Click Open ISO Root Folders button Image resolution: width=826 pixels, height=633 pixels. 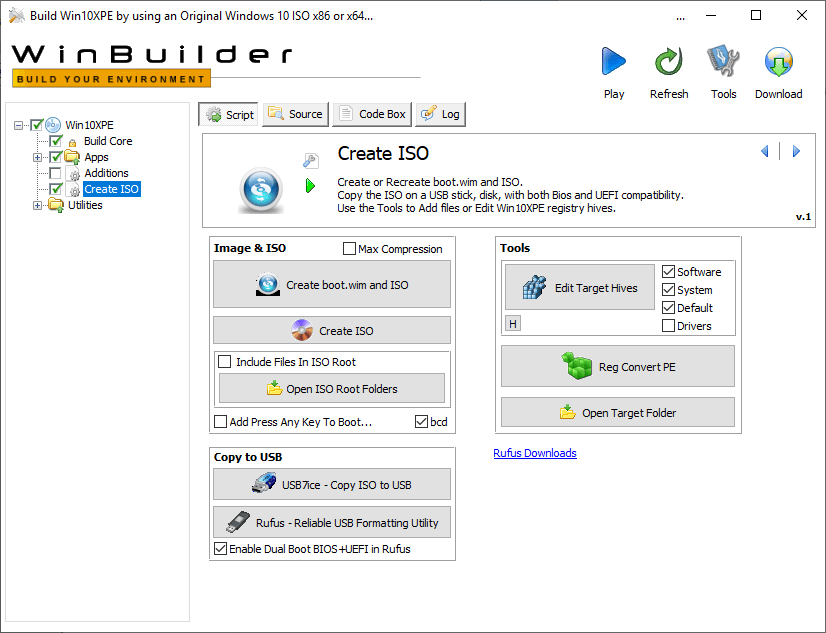coord(332,389)
